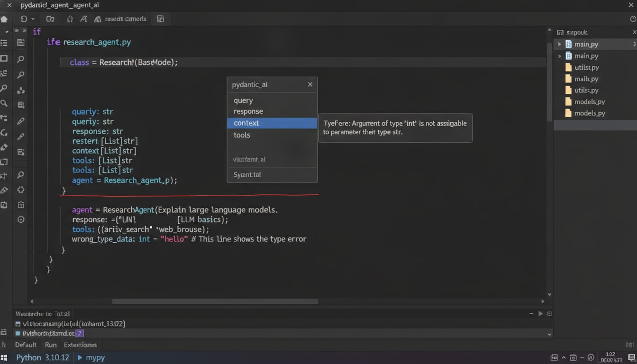Select 'response' in the pydantic_ai popup

(272, 111)
